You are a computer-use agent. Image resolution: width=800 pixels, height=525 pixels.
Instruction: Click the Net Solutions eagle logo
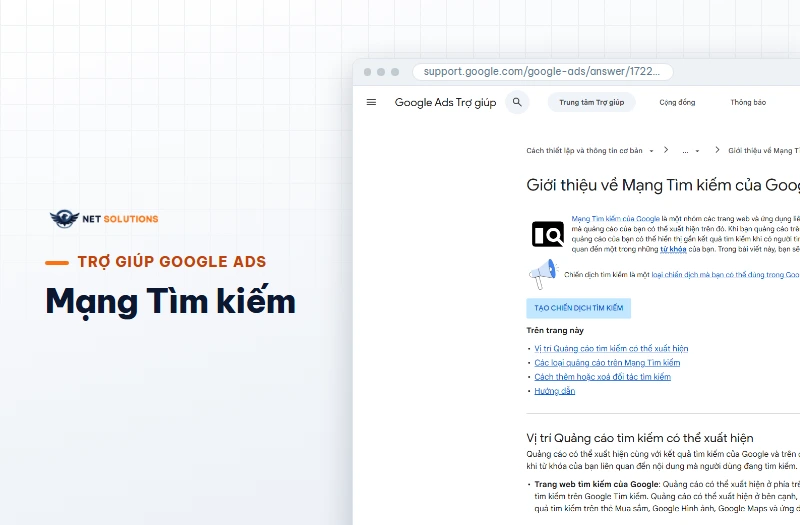click(64, 219)
